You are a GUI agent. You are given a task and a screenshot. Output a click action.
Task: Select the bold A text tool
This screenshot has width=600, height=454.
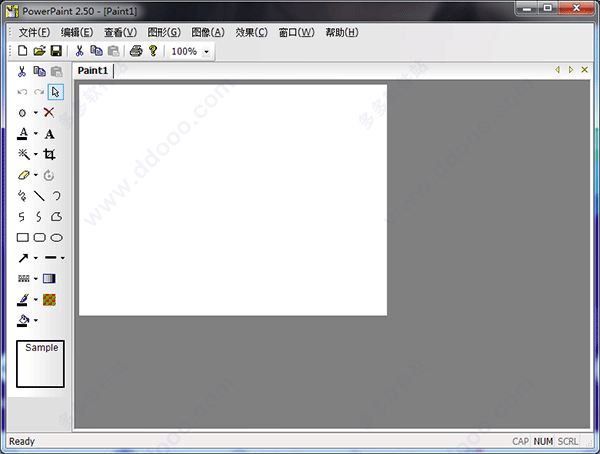(x=49, y=134)
